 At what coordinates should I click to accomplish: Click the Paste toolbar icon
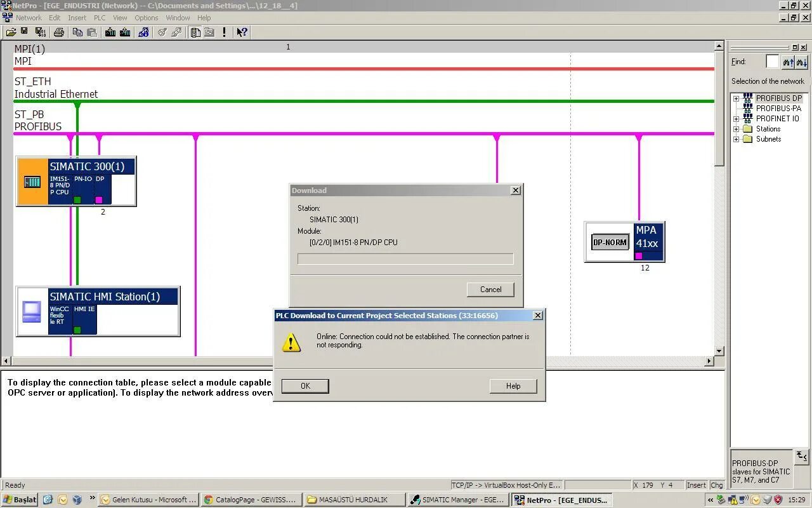(92, 32)
